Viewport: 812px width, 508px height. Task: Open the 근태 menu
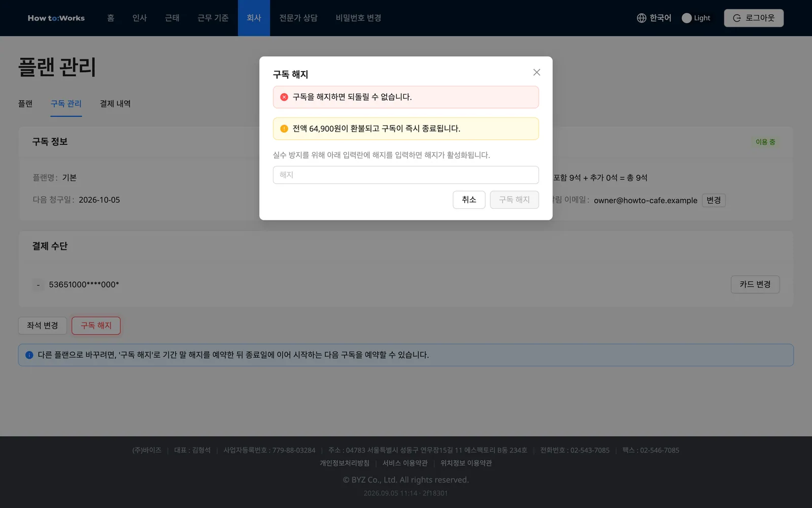pyautogui.click(x=172, y=18)
